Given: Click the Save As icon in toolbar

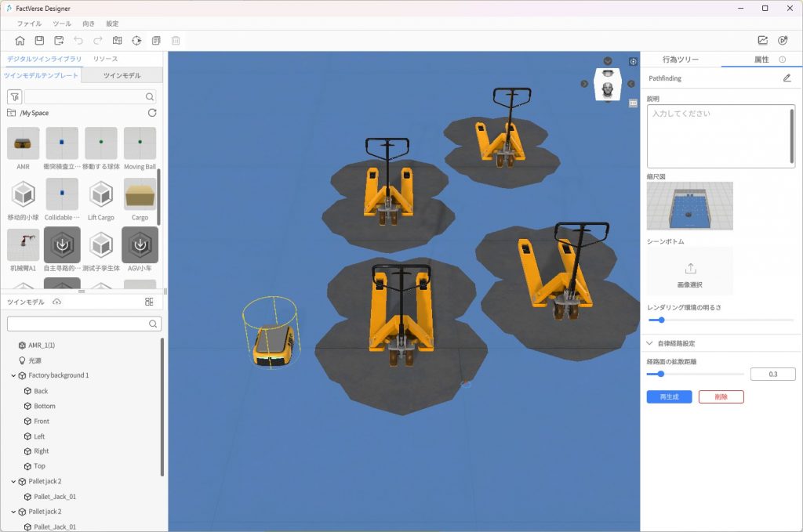Looking at the screenshot, I should click(59, 41).
